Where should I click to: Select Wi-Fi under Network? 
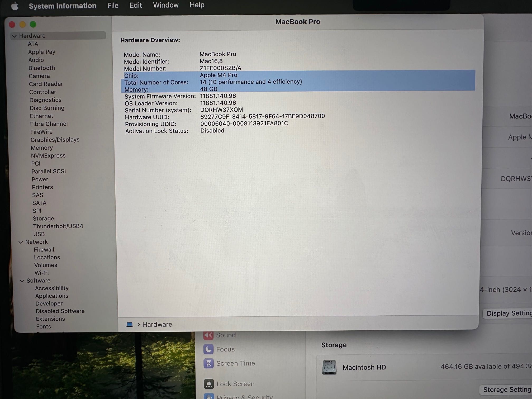tap(41, 273)
